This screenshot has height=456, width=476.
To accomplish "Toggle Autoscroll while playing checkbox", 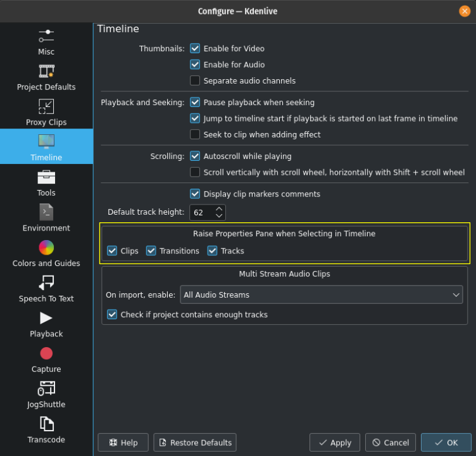I will point(195,156).
